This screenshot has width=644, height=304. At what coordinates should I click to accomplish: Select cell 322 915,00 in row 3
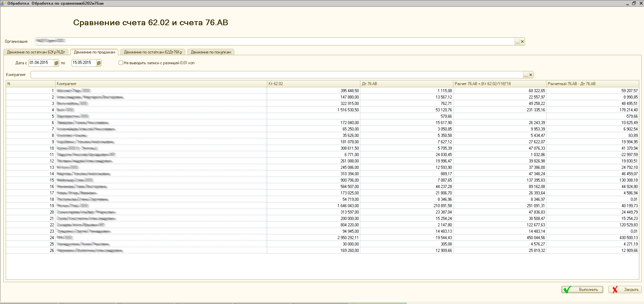(x=314, y=104)
